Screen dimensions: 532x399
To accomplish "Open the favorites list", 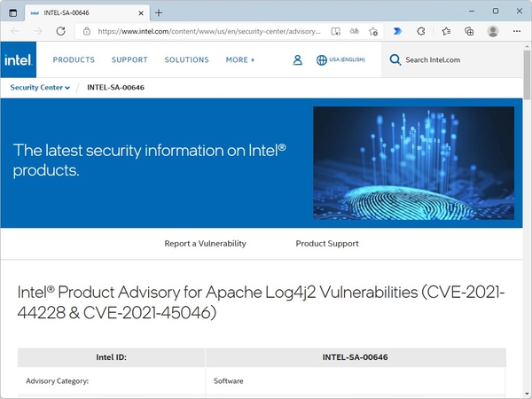I will [x=446, y=31].
